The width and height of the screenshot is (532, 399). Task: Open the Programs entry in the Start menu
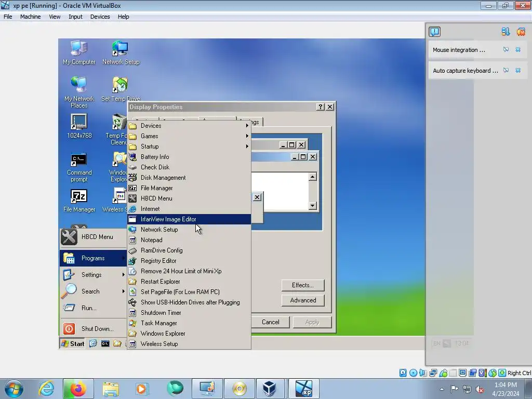(94, 258)
